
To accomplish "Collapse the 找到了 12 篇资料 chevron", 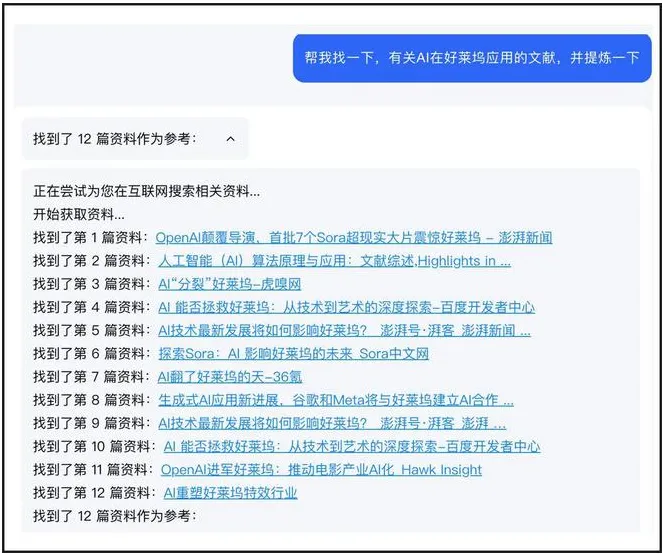I will (x=230, y=139).
